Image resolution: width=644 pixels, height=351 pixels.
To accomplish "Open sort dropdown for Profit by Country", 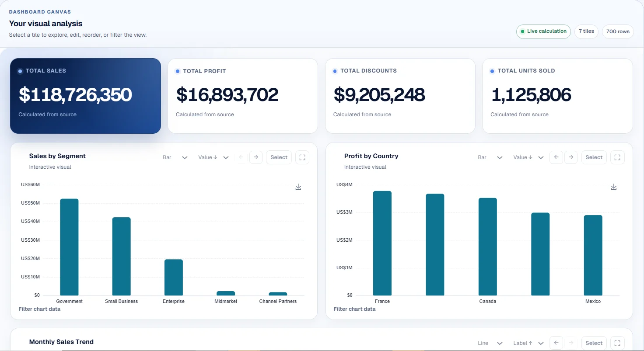I will tap(528, 157).
